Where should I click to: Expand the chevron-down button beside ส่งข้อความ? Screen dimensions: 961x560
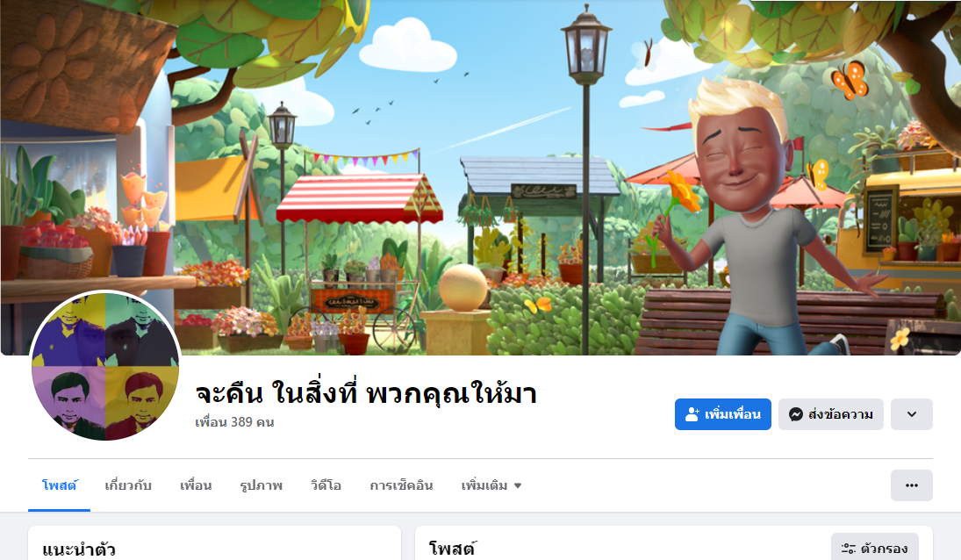pos(911,414)
